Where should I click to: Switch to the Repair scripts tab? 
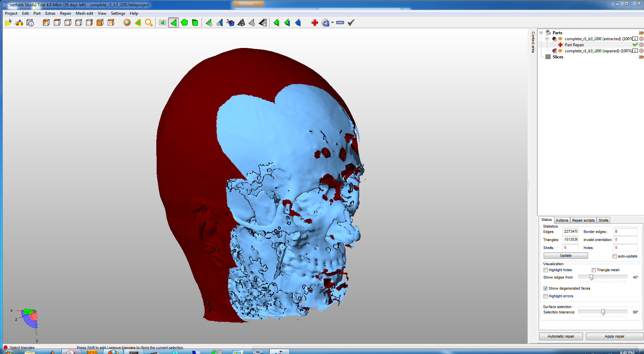click(x=583, y=220)
